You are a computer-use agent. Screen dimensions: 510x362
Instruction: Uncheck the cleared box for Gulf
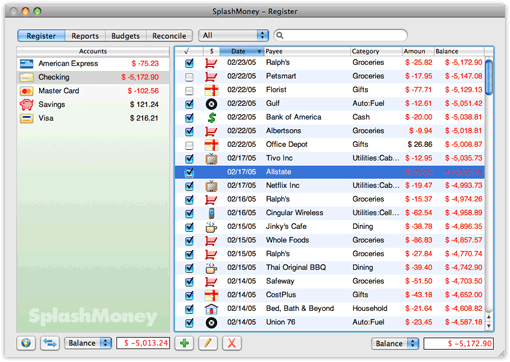(189, 104)
